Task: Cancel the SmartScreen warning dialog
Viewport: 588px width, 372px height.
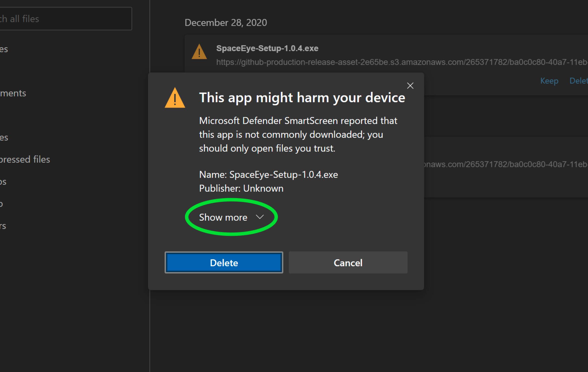Action: click(x=348, y=262)
